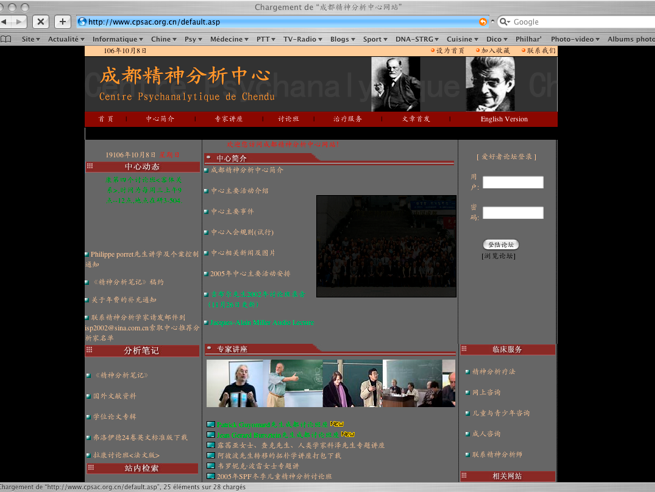
Task: Open the 中心简介 item in the red nav bar
Action: tap(160, 119)
